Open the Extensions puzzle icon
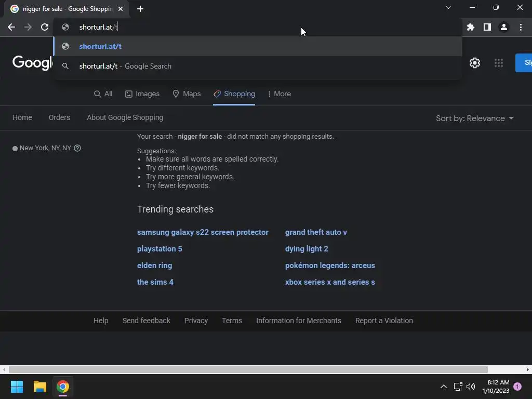 [x=471, y=27]
